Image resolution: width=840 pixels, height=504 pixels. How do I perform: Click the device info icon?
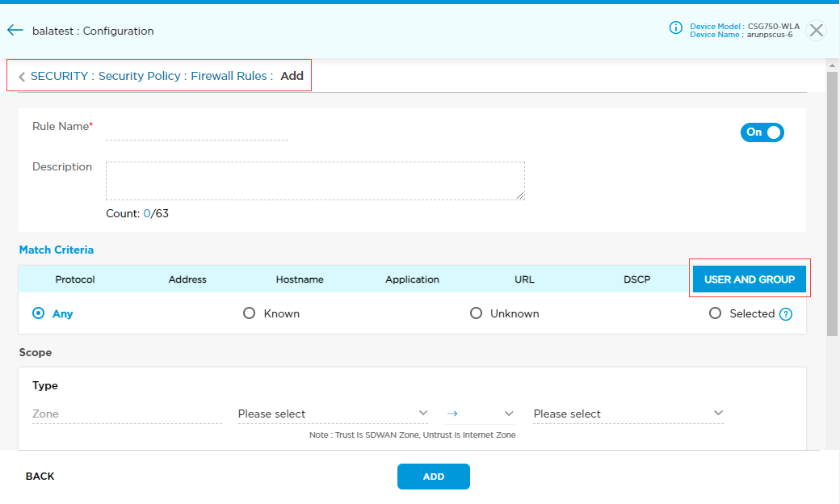pyautogui.click(x=676, y=28)
